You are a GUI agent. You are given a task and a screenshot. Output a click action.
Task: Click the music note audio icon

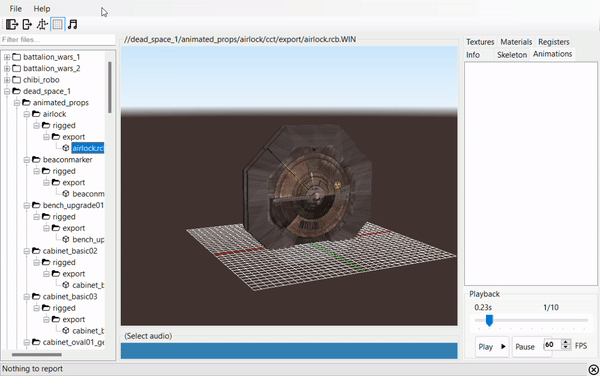73,24
